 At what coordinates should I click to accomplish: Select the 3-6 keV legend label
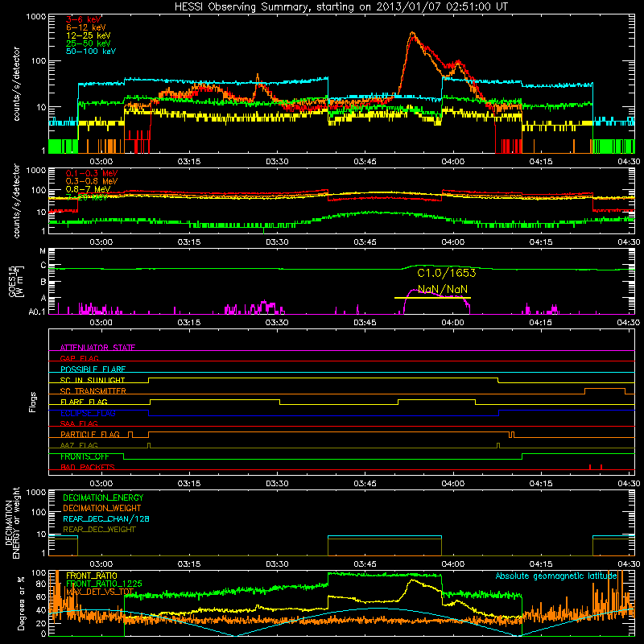[x=84, y=19]
